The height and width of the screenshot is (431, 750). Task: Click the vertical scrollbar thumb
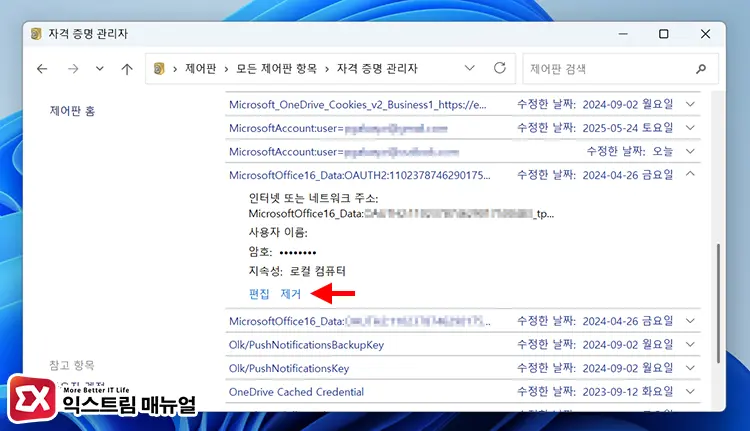(x=717, y=303)
